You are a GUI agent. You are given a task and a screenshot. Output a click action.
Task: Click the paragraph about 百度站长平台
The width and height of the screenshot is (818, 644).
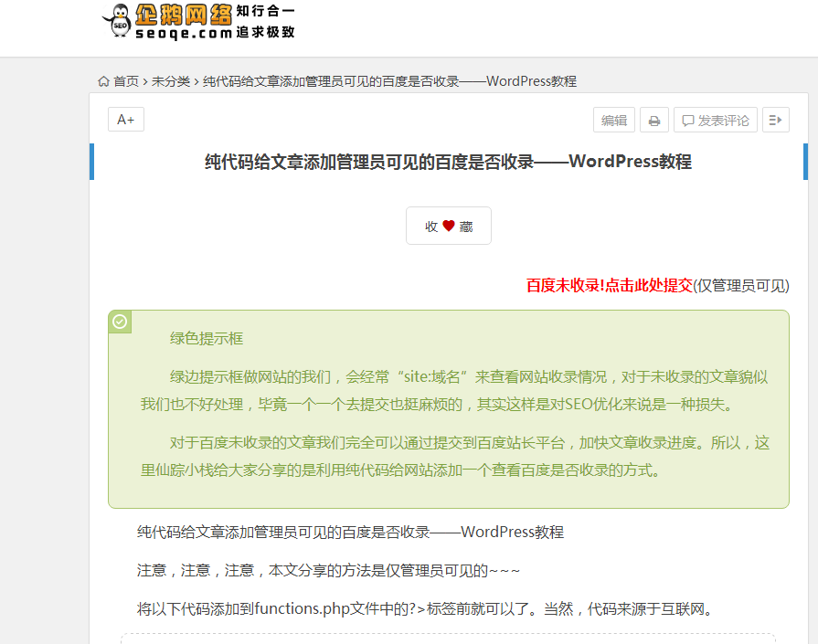453,457
